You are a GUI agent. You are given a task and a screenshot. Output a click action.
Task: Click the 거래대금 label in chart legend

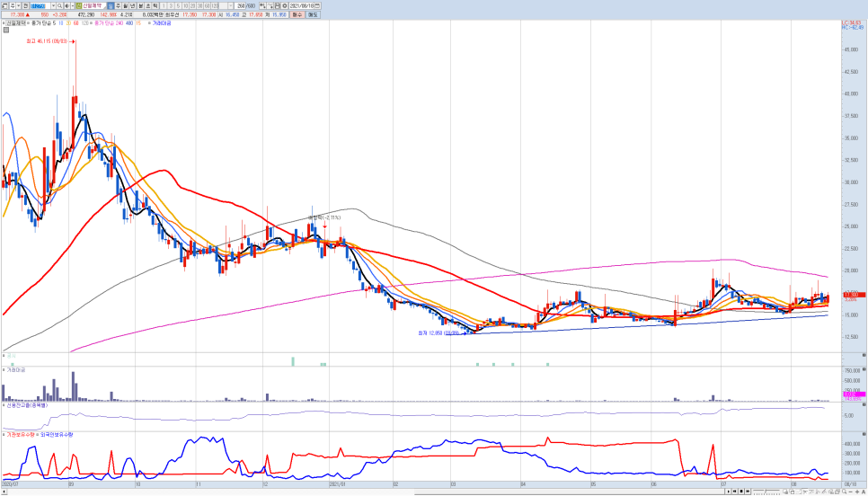[162, 23]
